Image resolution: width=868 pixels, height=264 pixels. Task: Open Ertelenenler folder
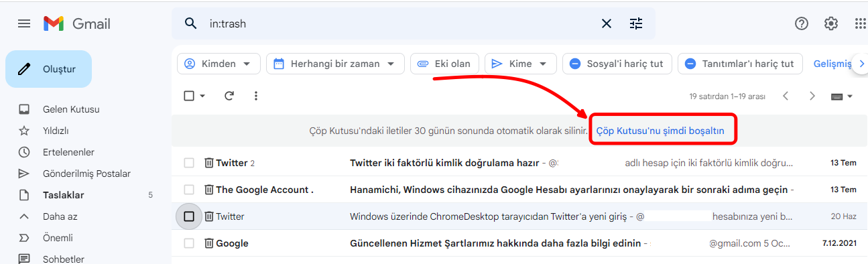[68, 152]
